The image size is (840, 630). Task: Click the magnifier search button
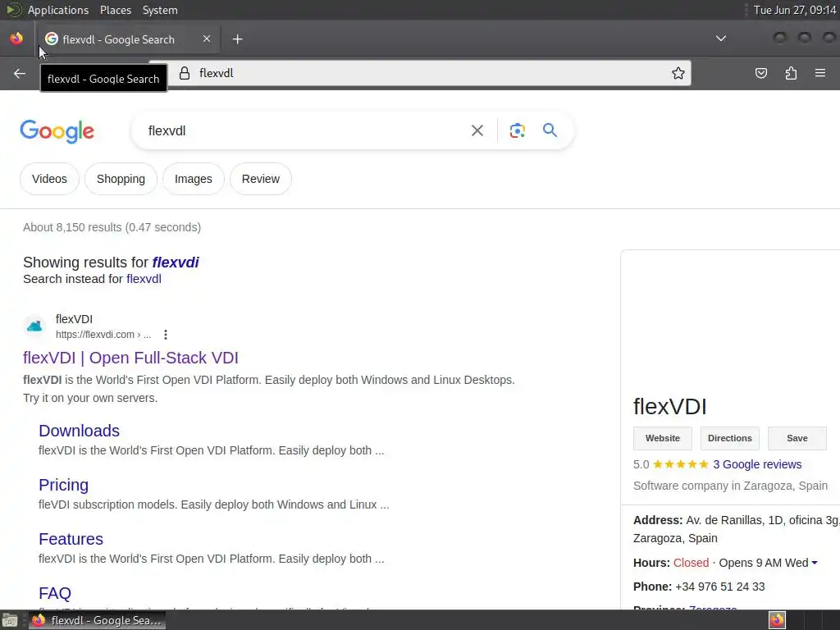tap(550, 130)
